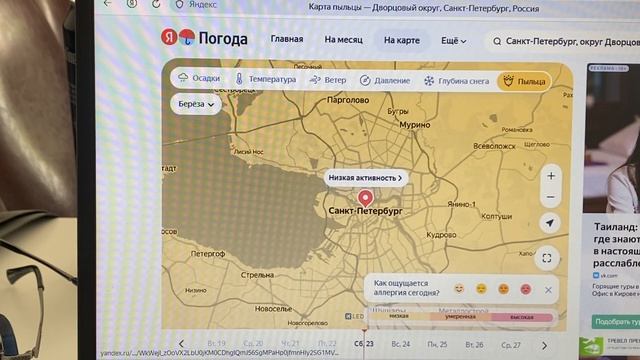The height and width of the screenshot is (360, 640).
Task: Click the Yandex Pogoda logo
Action: (204, 38)
